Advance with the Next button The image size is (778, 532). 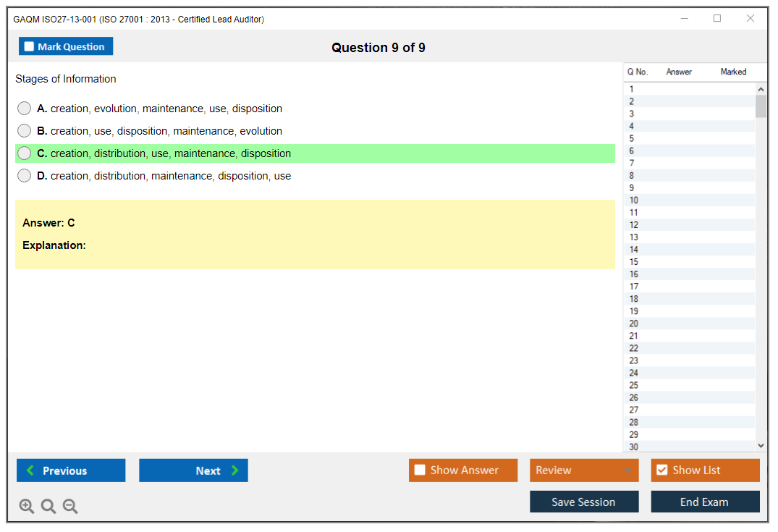(x=193, y=470)
